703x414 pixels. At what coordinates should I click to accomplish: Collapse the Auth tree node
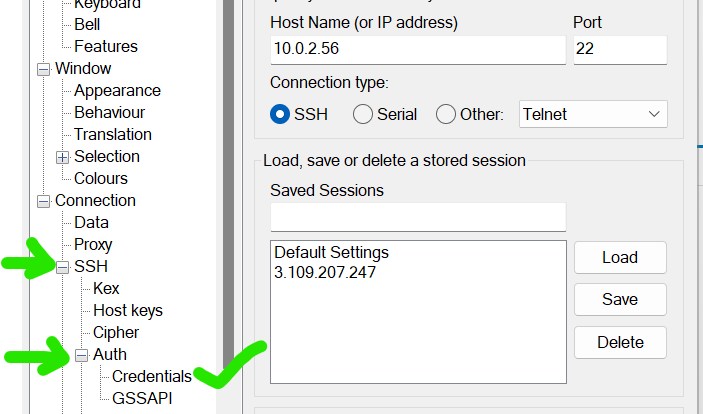81,356
